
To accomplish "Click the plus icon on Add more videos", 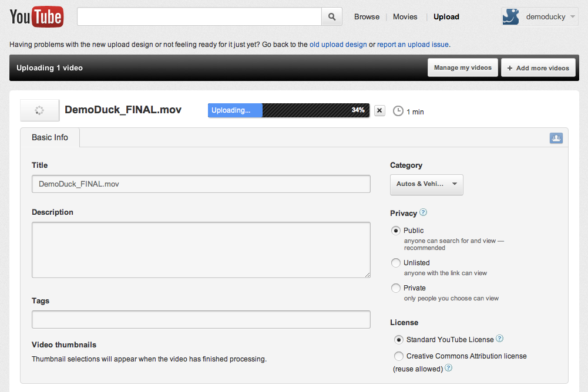I will 510,68.
